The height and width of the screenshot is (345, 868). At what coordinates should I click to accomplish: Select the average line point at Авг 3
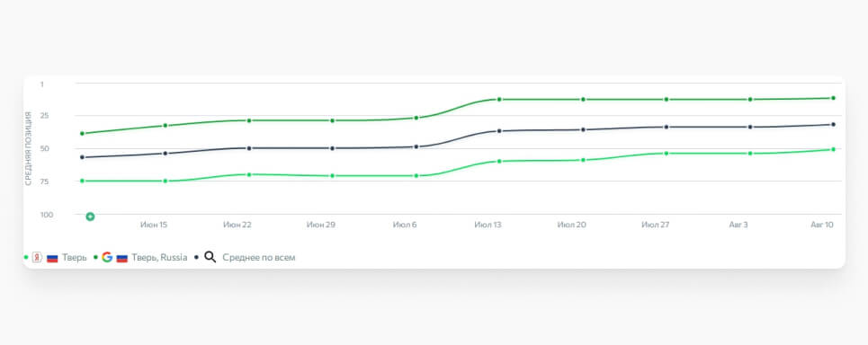coord(750,128)
